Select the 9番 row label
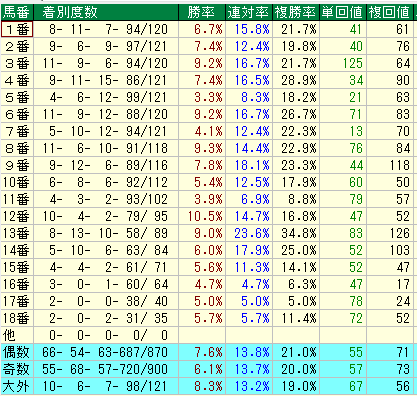417x396 pixels. coord(17,165)
